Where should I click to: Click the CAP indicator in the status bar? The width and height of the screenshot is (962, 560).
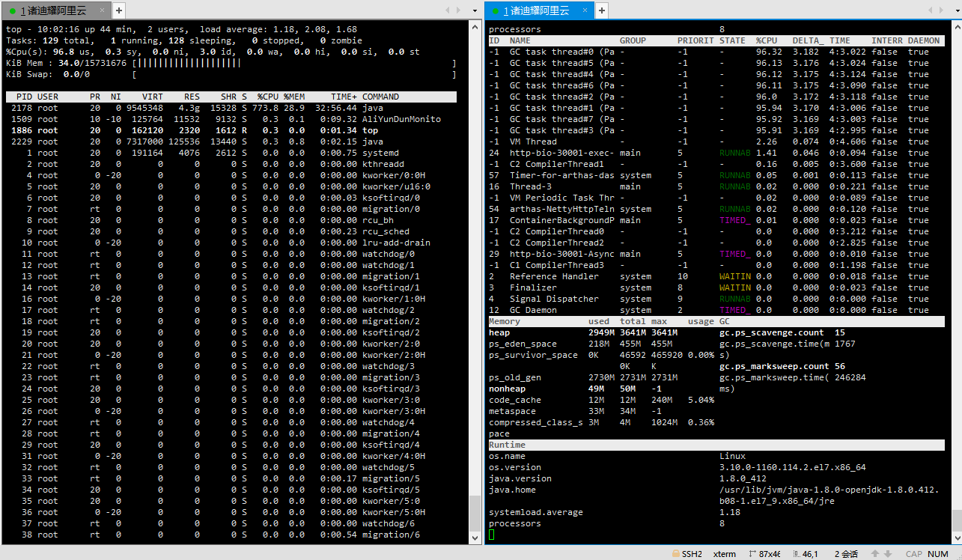913,554
